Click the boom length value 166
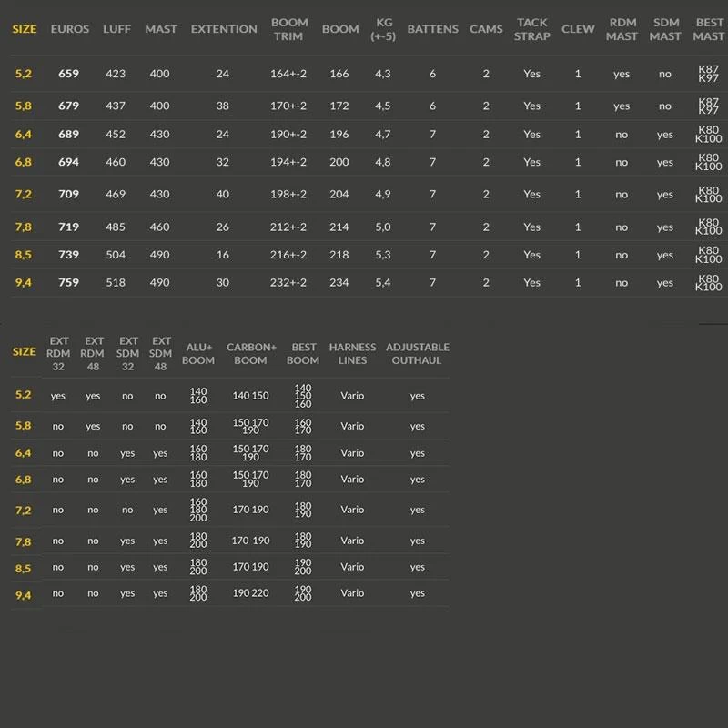The height and width of the screenshot is (728, 728). pyautogui.click(x=339, y=74)
